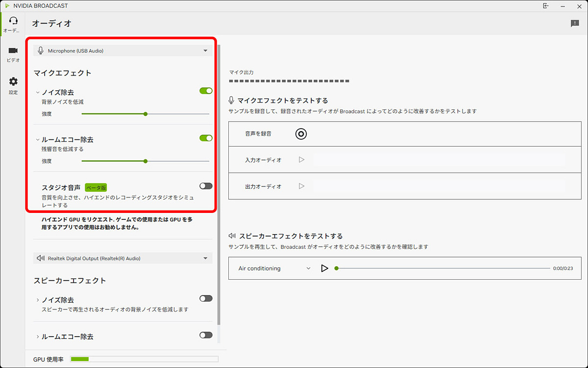Open the 設定 gear in the sidebar
The image size is (588, 368).
[x=13, y=85]
